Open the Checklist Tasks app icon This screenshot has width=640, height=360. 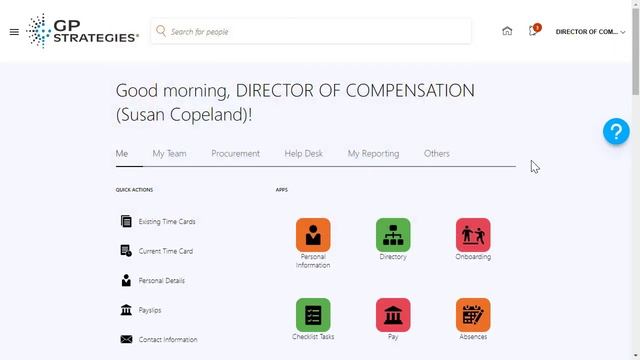click(x=313, y=315)
